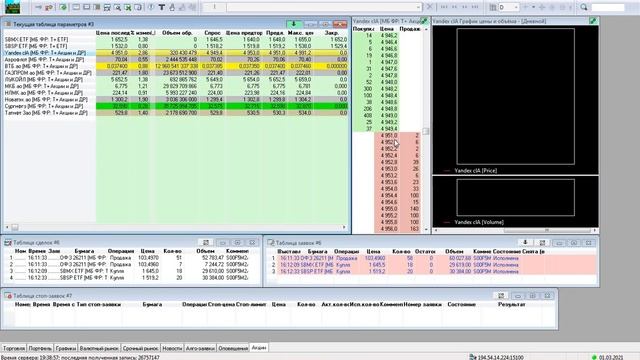Click the QUIK application logo in the toolbar

point(12,7)
